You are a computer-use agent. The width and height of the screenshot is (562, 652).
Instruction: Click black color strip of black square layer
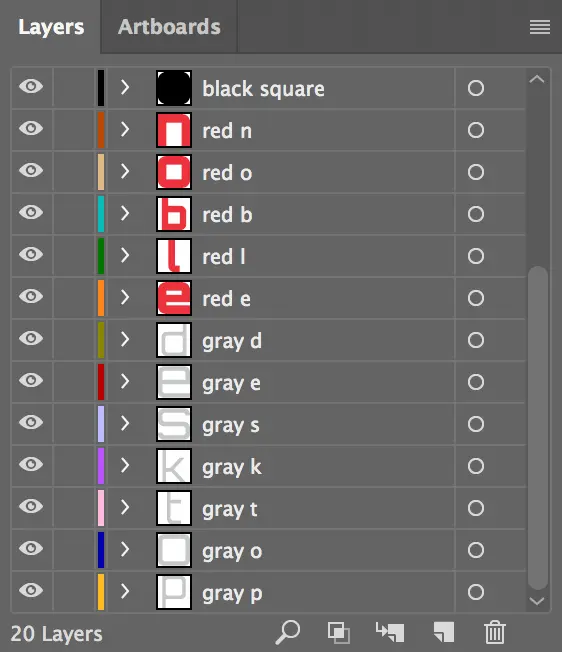coord(101,88)
